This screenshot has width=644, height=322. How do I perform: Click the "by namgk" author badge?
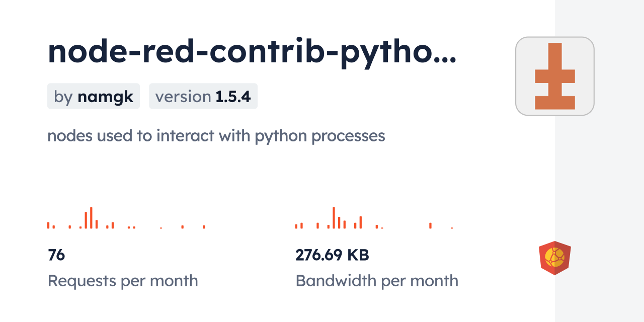[x=94, y=97]
